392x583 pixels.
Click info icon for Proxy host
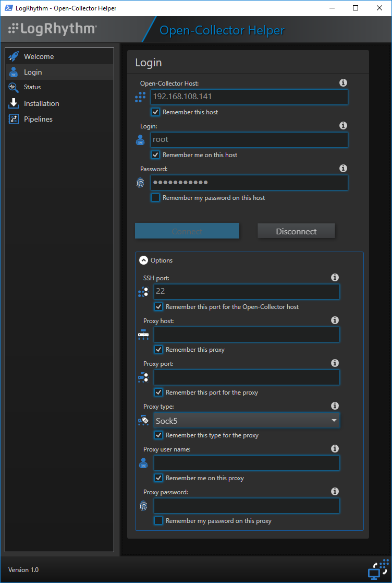point(335,320)
